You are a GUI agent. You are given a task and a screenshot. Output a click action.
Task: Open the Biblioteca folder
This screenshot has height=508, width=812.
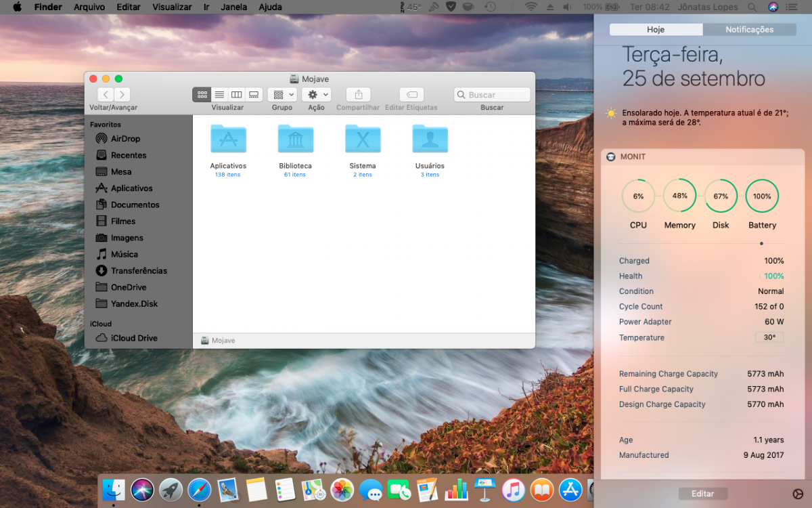point(295,138)
